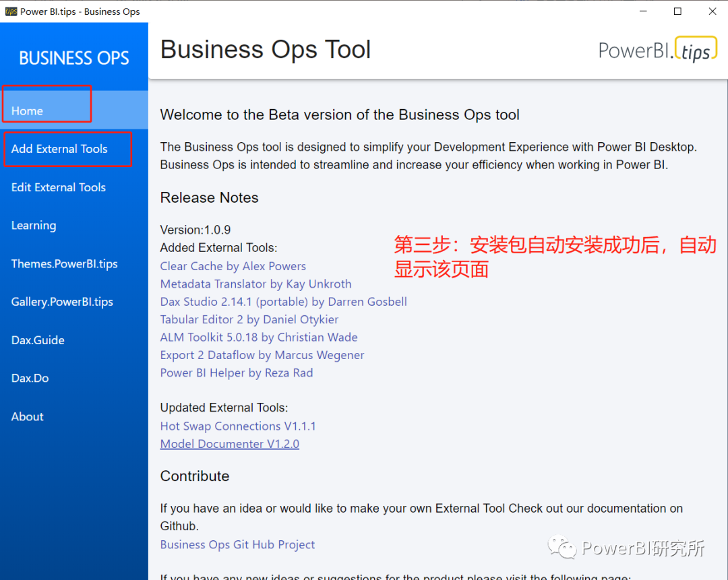Open the Learning section
Screen dimensions: 728x580
pyautogui.click(x=74, y=226)
